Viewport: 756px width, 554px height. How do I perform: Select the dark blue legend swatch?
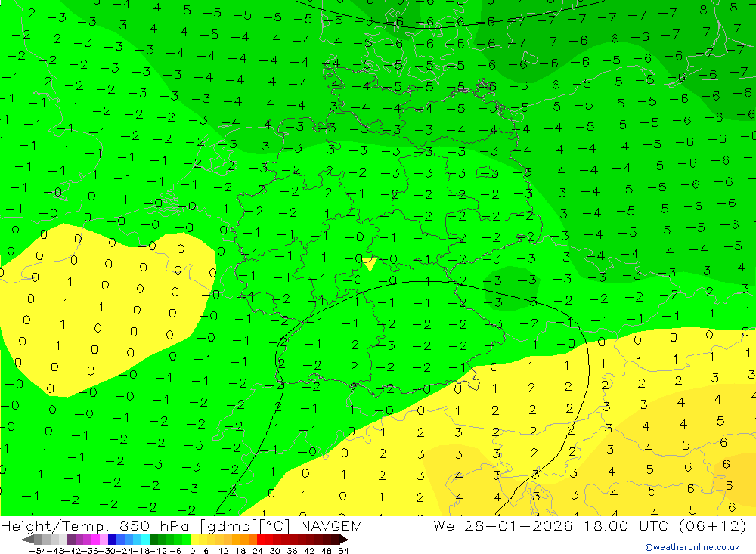click(x=112, y=540)
